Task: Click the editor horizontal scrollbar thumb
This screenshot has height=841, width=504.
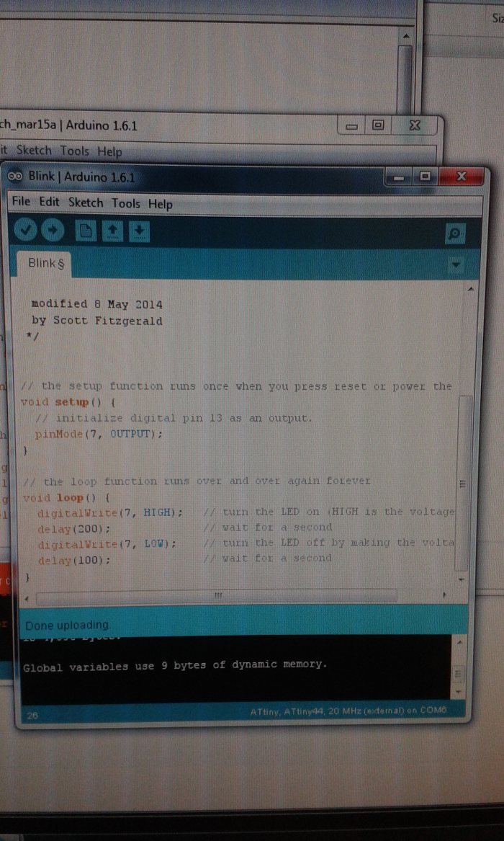Action: tap(217, 596)
